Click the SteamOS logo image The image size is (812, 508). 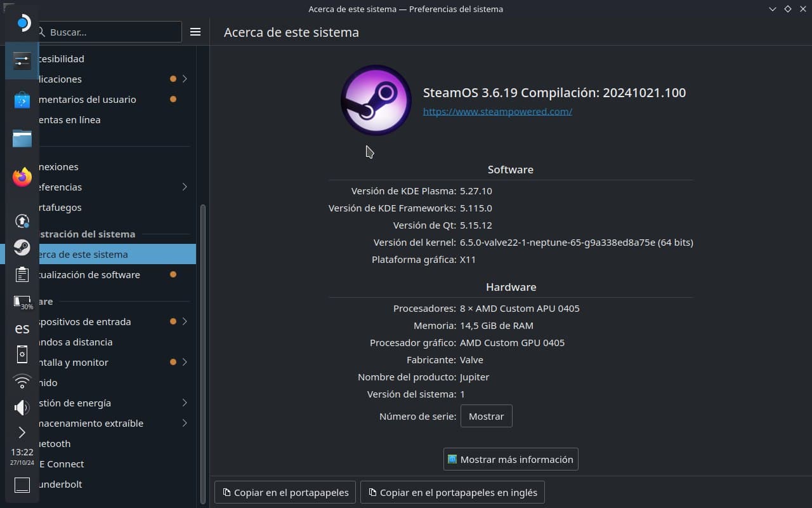[x=376, y=100]
